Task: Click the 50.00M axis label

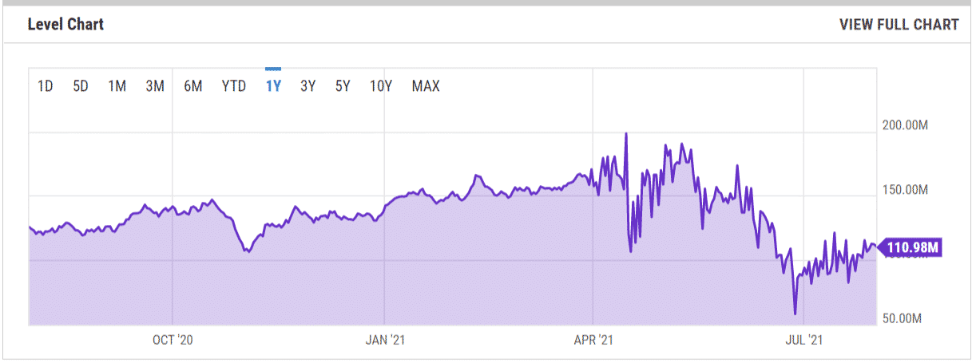Action: (x=902, y=318)
